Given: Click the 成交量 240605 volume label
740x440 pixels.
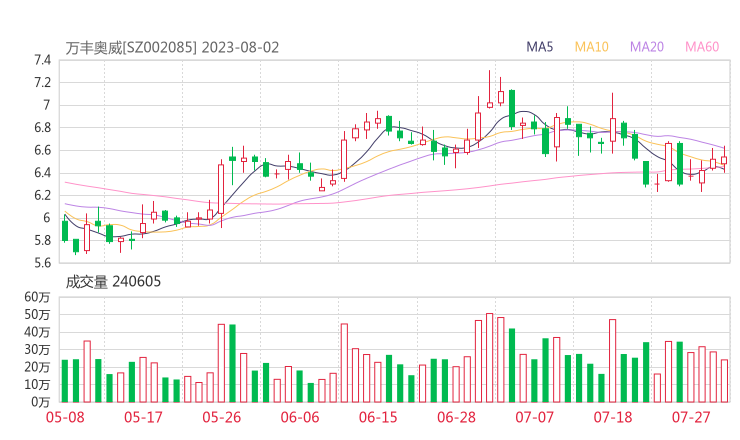Looking at the screenshot, I should click(x=113, y=282).
